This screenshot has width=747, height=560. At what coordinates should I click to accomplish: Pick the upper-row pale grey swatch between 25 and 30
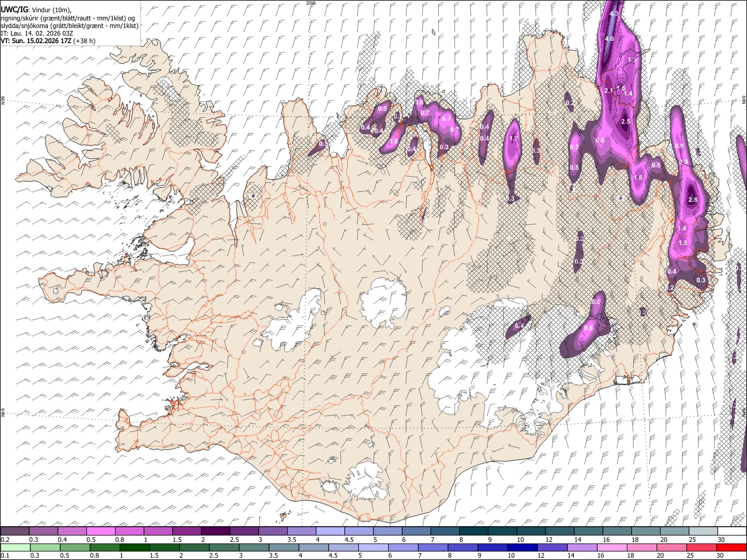coord(702,531)
